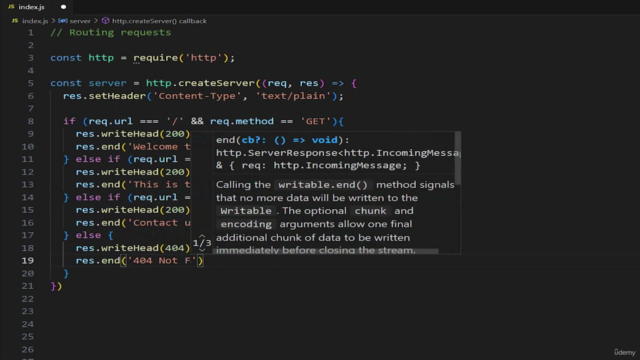Click the server variable symbol icon

[x=62, y=21]
